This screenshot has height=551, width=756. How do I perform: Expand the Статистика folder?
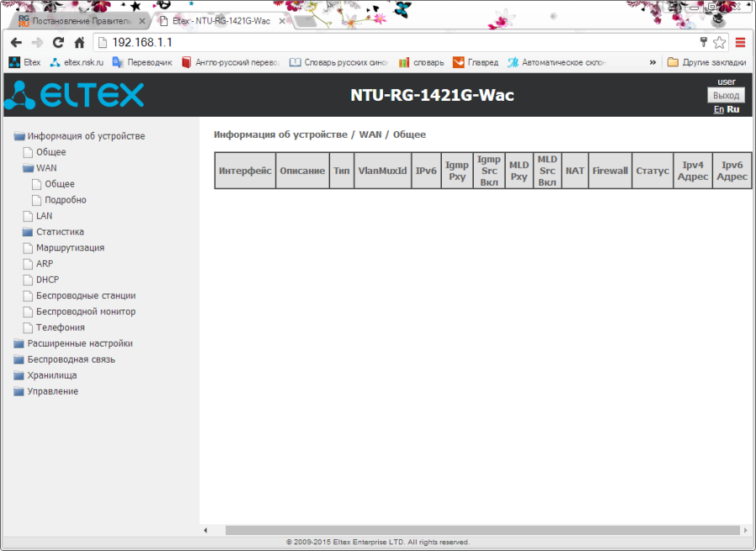tap(54, 231)
